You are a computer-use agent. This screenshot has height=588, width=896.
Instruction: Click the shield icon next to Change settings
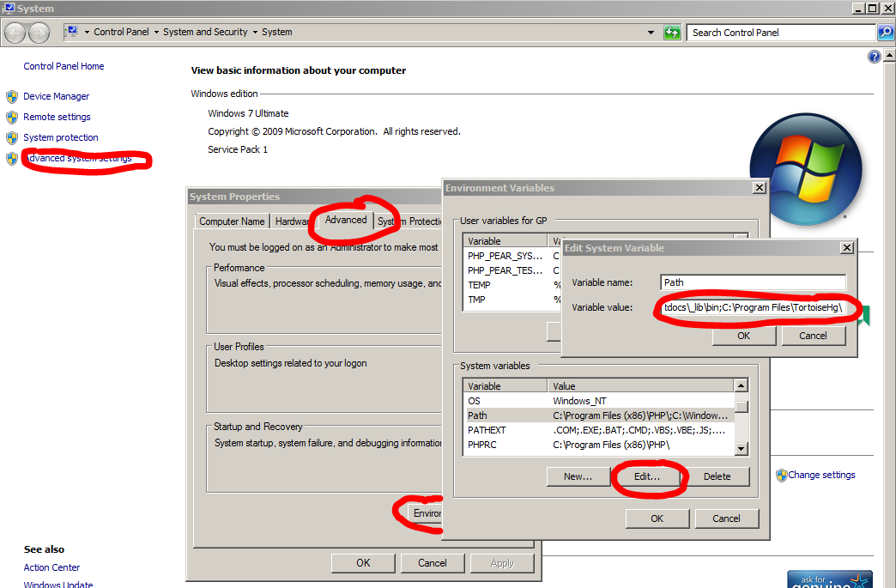[x=781, y=475]
